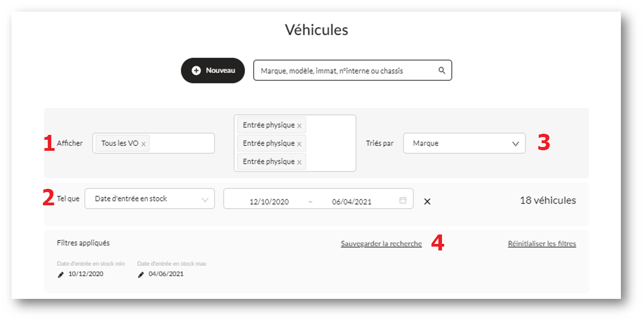Clear the date filter row with X
The image size is (644, 322).
pos(427,201)
